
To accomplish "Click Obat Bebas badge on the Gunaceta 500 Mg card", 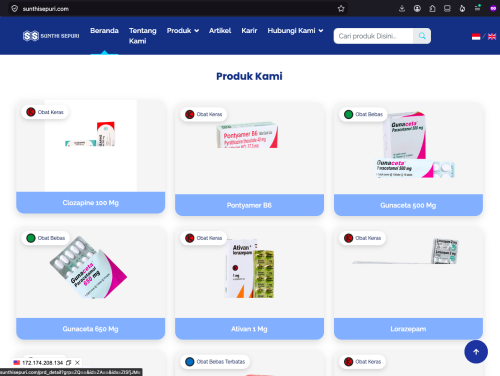I will click(363, 114).
